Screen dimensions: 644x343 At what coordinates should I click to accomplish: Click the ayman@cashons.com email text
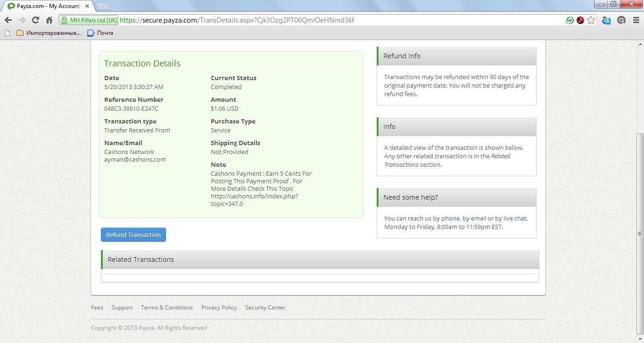point(135,160)
